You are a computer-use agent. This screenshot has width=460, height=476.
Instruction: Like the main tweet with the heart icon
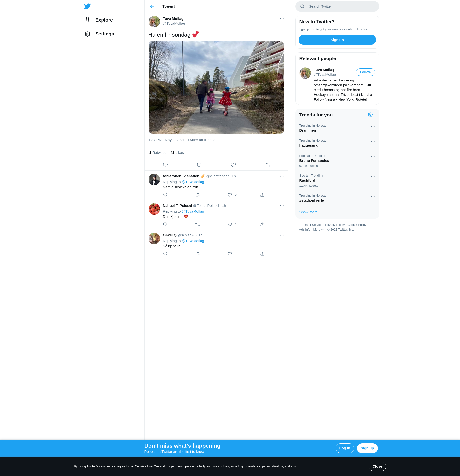coord(233,165)
